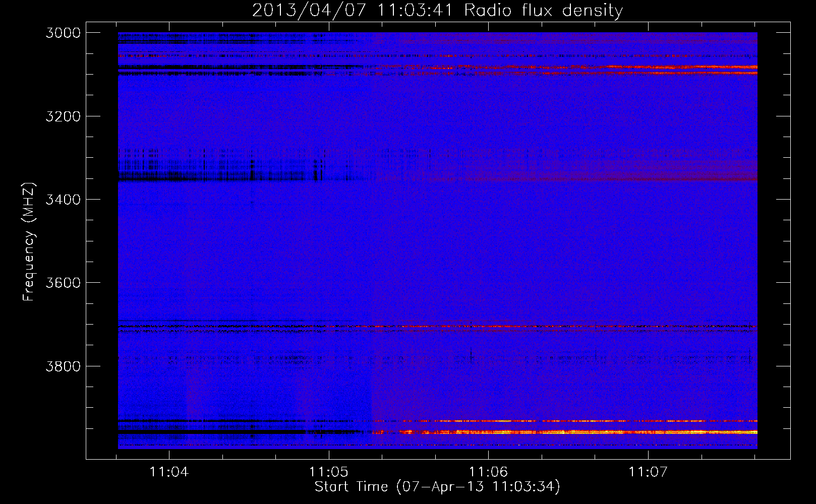Click the 11:05 time tick label
Screen dimensions: 816x504
(x=329, y=472)
